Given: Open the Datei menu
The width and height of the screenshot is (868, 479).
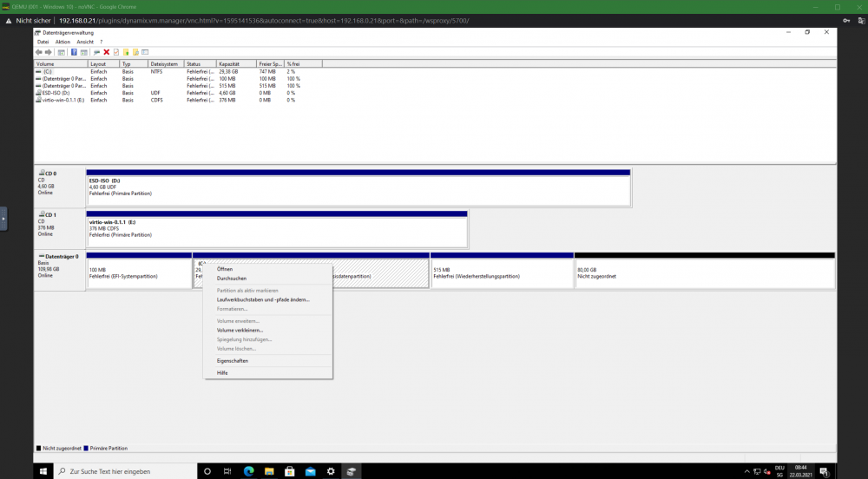Looking at the screenshot, I should (43, 42).
